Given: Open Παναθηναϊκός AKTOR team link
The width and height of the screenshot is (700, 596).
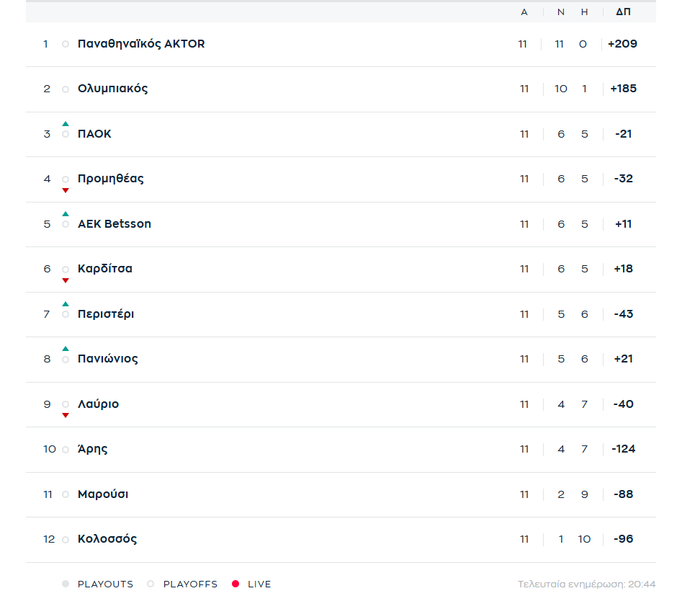Looking at the screenshot, I should (141, 44).
